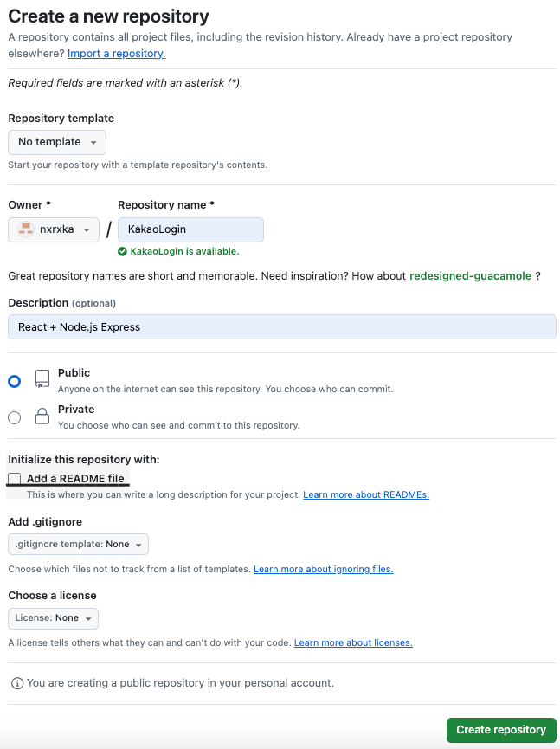The width and height of the screenshot is (560, 749).
Task: Click the public repository book icon
Action: coord(42,378)
